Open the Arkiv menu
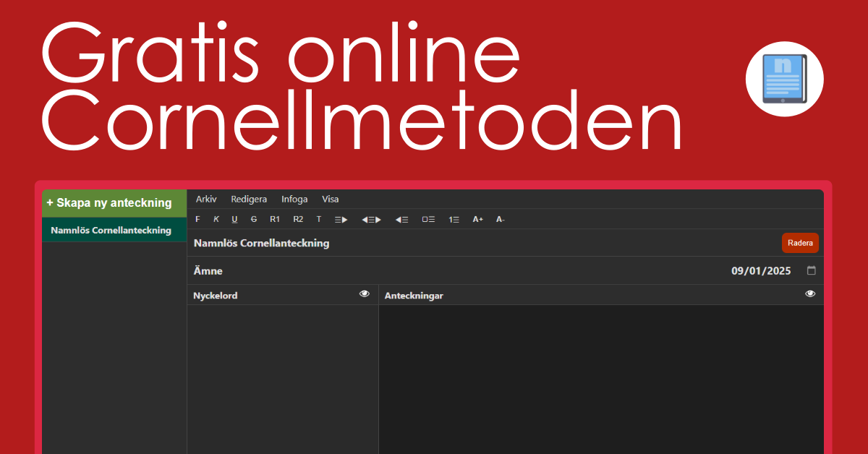This screenshot has height=454, width=868. tap(206, 199)
